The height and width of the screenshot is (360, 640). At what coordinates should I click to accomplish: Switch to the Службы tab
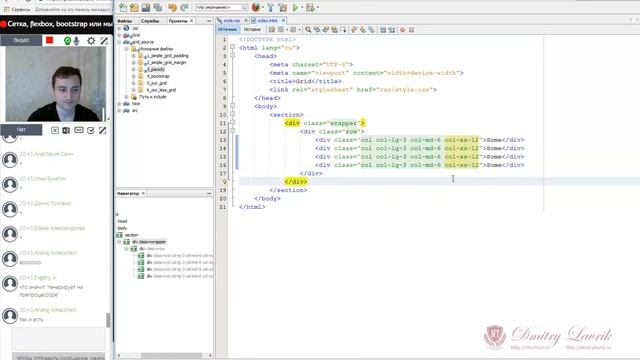tap(150, 20)
